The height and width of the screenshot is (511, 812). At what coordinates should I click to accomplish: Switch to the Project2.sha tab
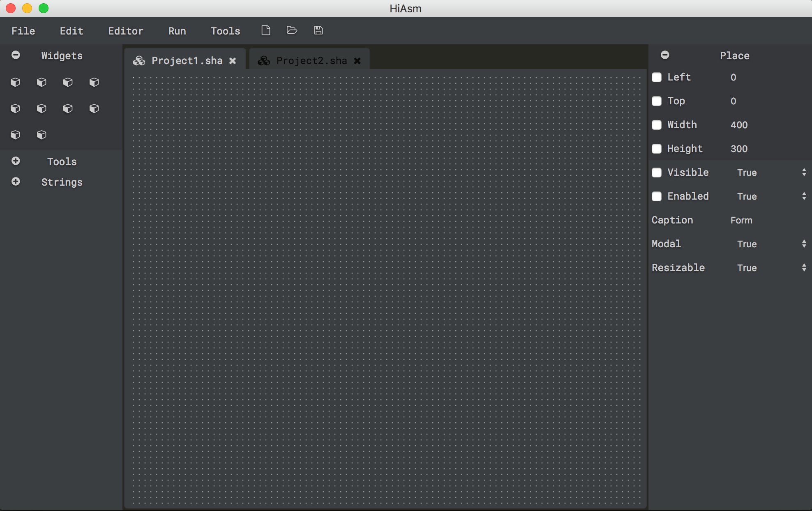click(x=311, y=61)
